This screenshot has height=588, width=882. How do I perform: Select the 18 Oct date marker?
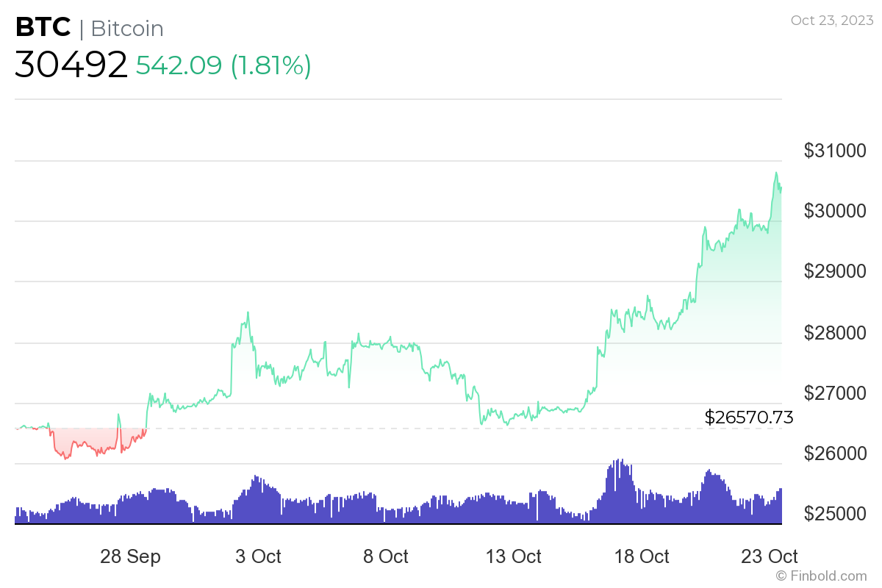coord(642,556)
